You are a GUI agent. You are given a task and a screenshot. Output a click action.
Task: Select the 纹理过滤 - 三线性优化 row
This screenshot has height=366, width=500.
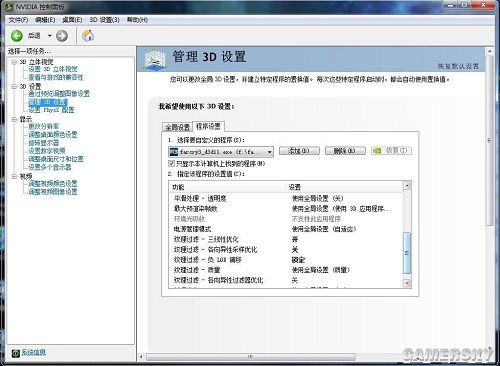286,239
